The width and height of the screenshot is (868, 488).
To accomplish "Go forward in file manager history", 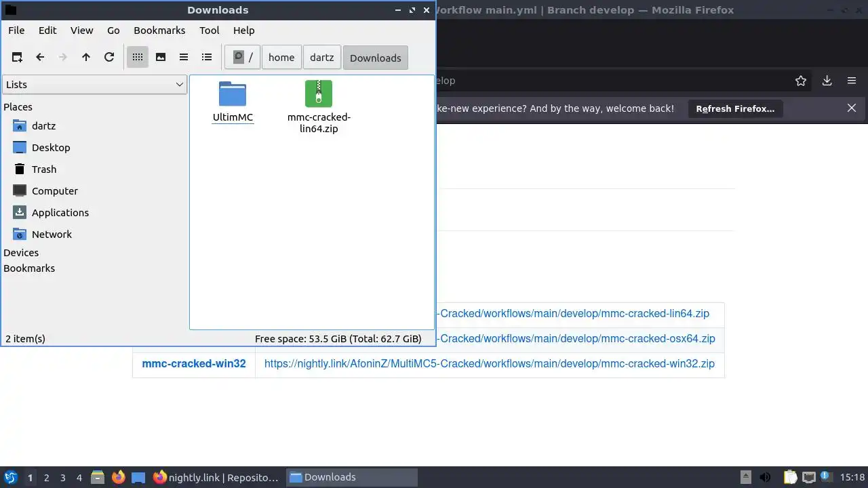I will click(63, 58).
